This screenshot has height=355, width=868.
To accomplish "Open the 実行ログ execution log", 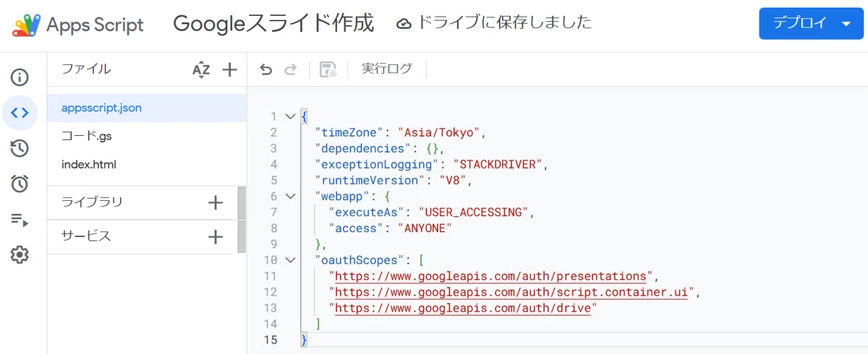I will click(387, 69).
